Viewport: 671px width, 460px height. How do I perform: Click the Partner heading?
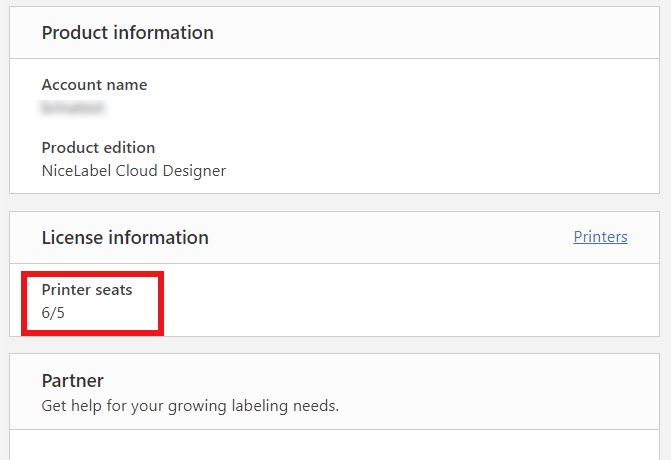click(72, 381)
